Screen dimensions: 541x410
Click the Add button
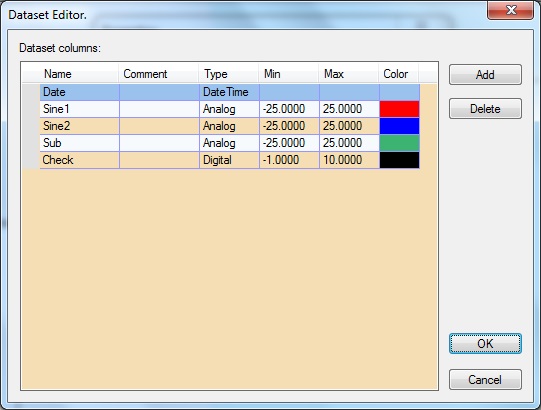click(x=485, y=75)
